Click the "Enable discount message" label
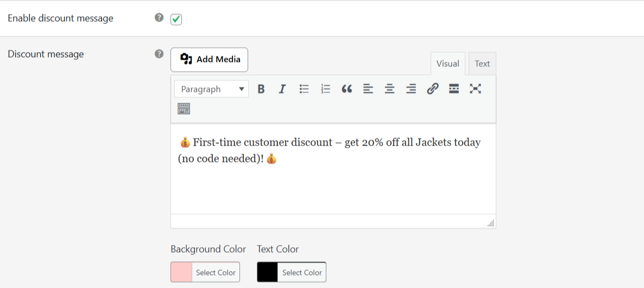Viewport: 644px width, 288px height. [61, 18]
